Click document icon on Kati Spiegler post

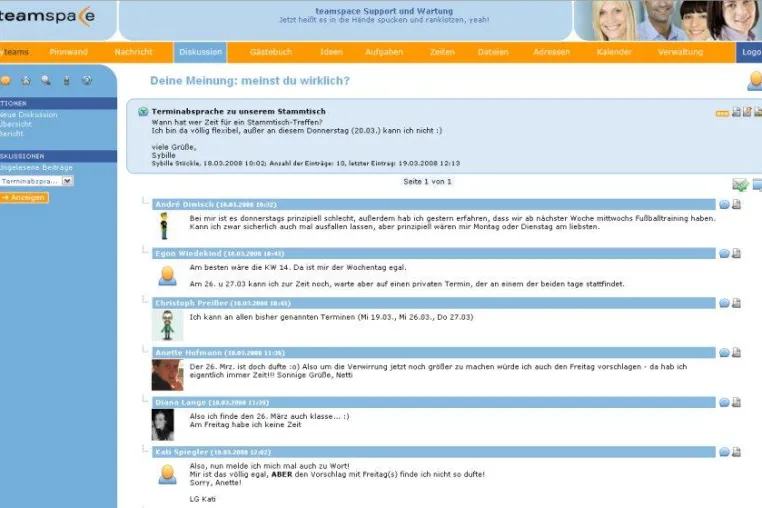[737, 452]
